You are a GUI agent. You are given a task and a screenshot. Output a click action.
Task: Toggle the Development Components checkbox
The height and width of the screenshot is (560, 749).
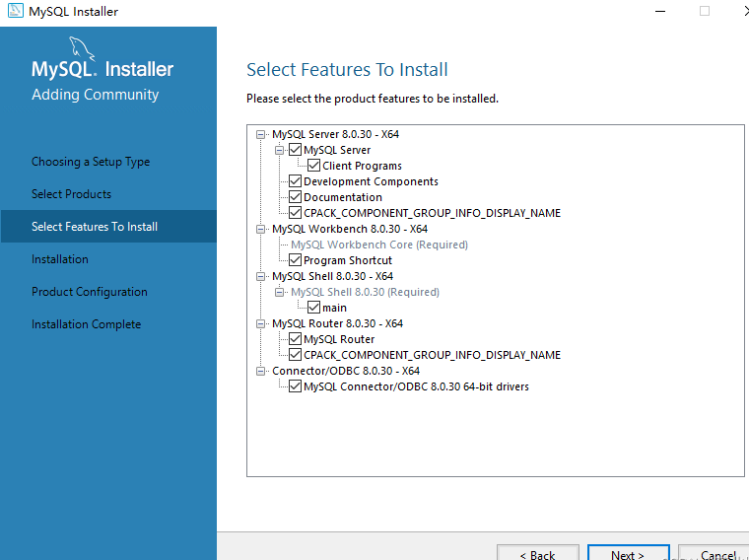295,181
